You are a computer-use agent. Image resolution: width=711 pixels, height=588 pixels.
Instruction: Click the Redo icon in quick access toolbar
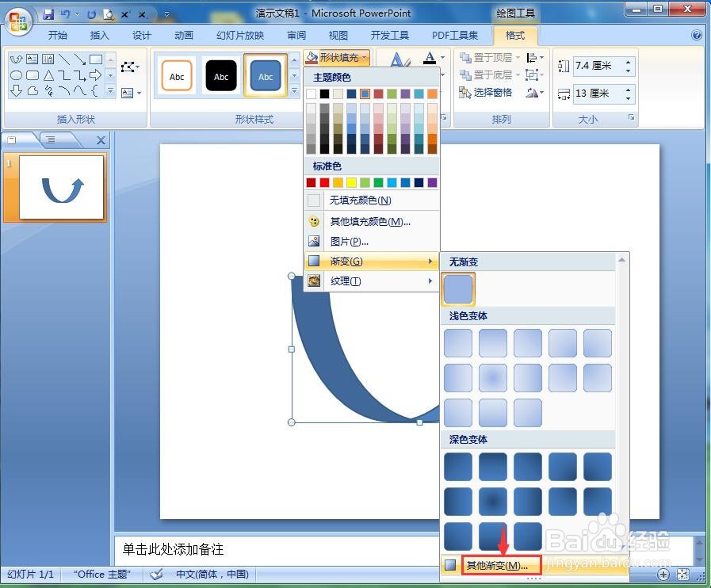[x=91, y=14]
